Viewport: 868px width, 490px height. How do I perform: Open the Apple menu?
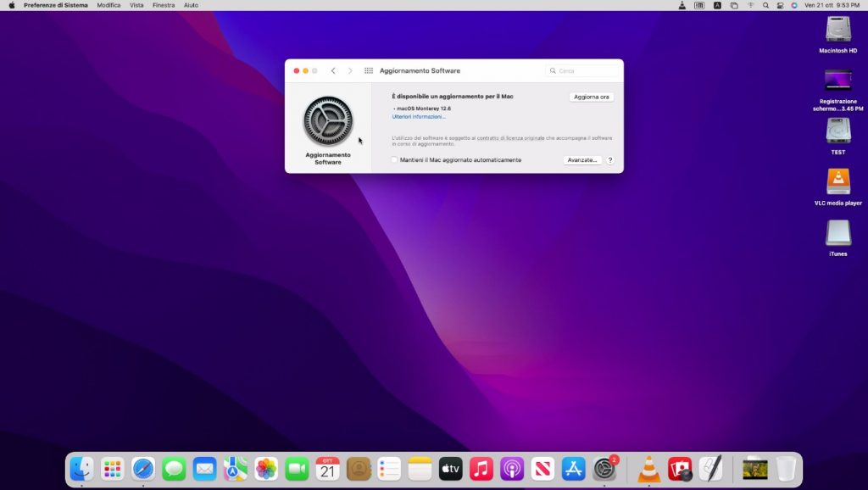pyautogui.click(x=12, y=5)
